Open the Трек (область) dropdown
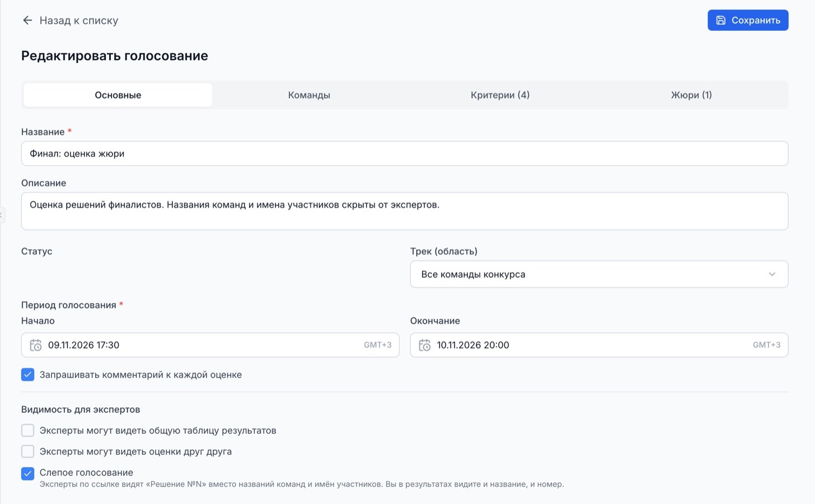 pos(599,274)
